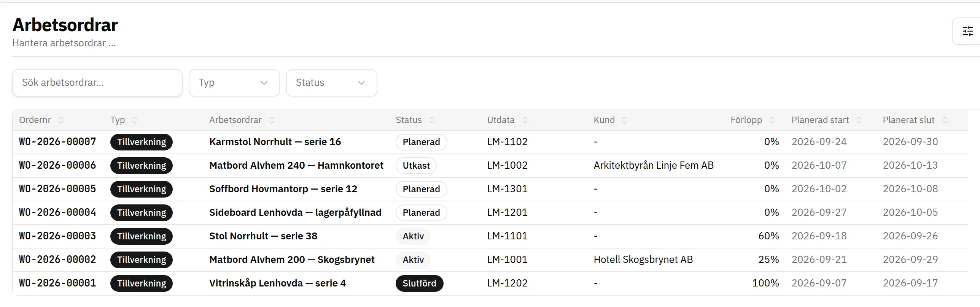
Task: Focus the Sök arbetsordrar search field
Action: coord(97,83)
